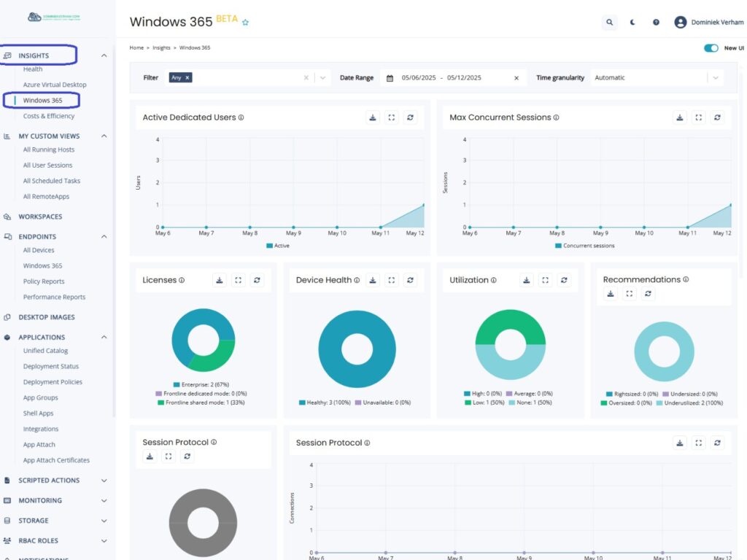
Task: Open the Dominiek Verham user avatar
Action: click(681, 22)
